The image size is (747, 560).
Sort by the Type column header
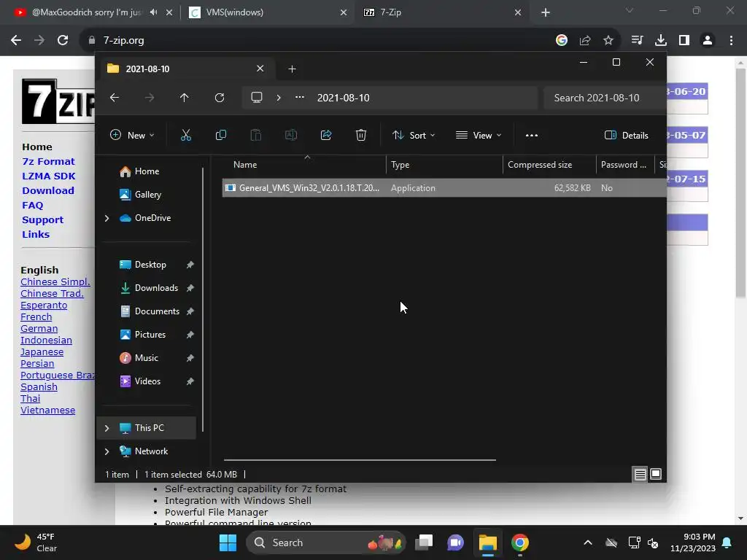[x=444, y=165]
